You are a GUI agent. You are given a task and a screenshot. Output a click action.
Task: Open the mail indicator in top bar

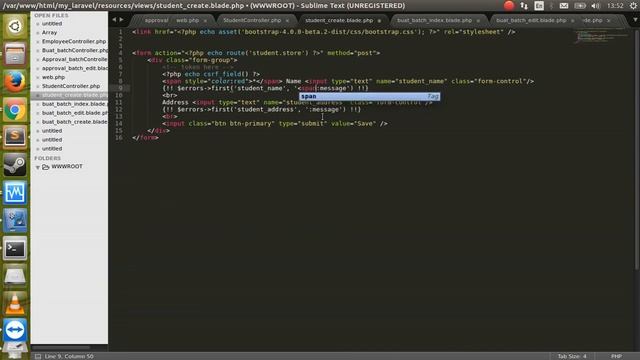click(x=564, y=6)
